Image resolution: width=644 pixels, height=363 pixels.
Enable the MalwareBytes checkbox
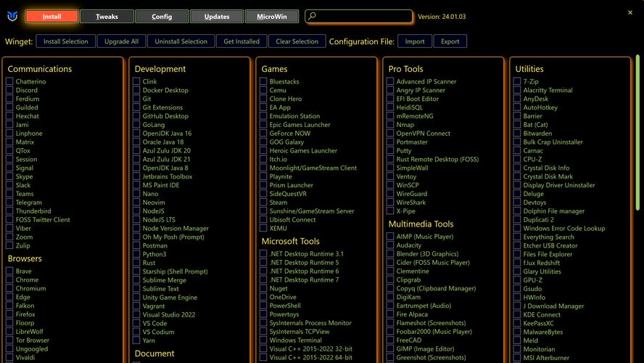coord(517,331)
